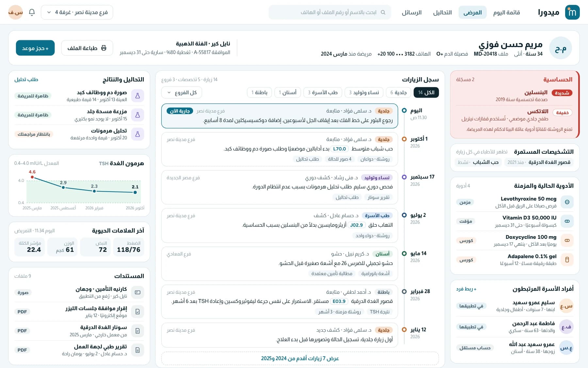
Task: Open the user avatar س.ف menu
Action: 15,12
